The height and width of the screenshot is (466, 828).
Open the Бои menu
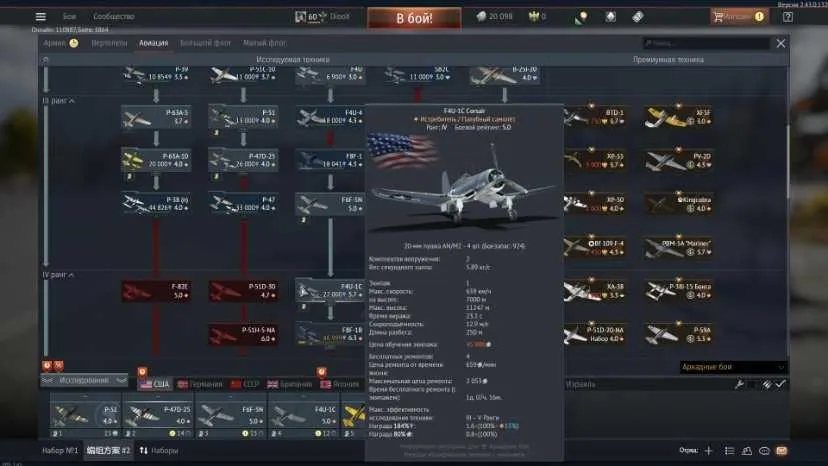click(69, 17)
